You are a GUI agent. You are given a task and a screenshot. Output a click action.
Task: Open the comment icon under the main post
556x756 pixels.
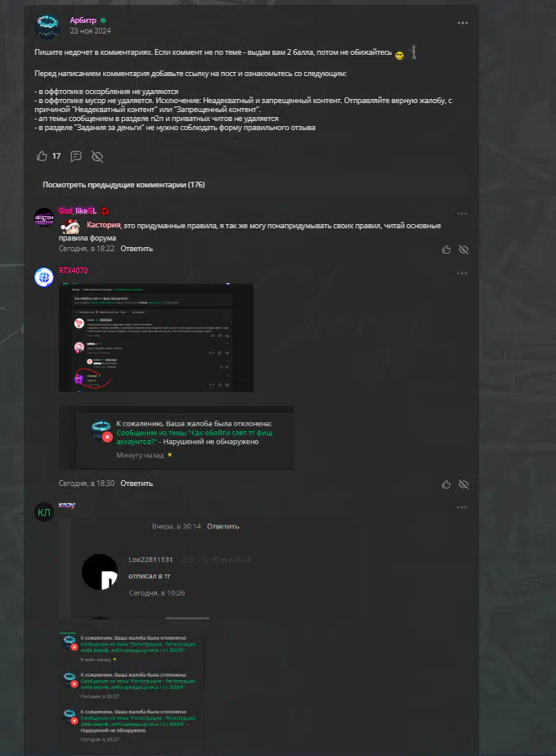click(x=76, y=156)
